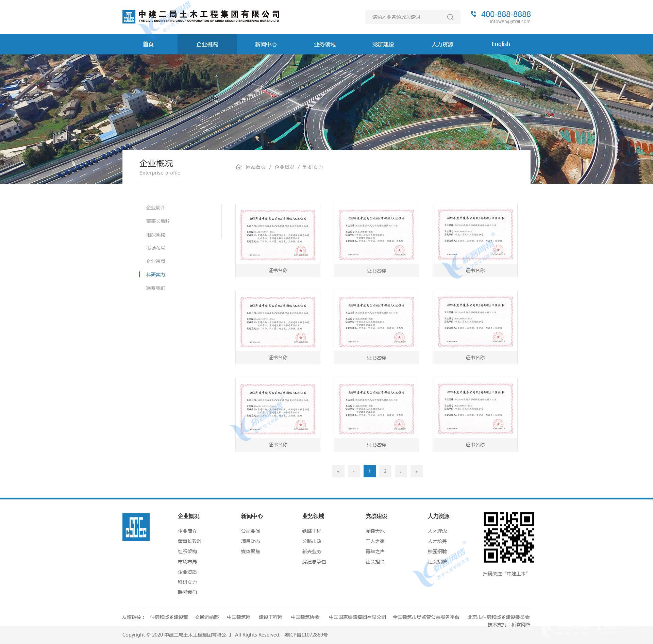The image size is (653, 644).
Task: Switch site language to English
Action: (x=501, y=44)
